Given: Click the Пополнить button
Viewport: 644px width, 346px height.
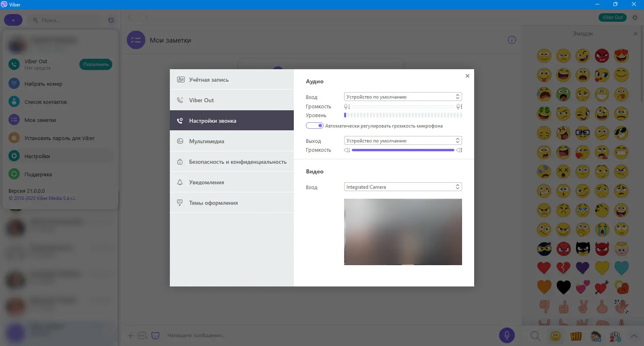Looking at the screenshot, I should coord(96,64).
